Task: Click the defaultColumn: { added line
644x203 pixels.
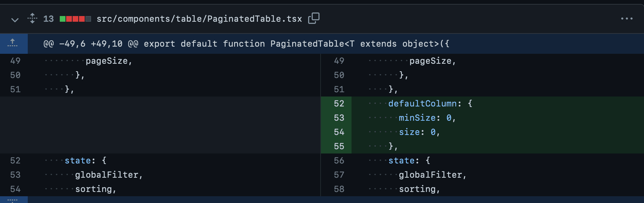Action: pos(430,104)
